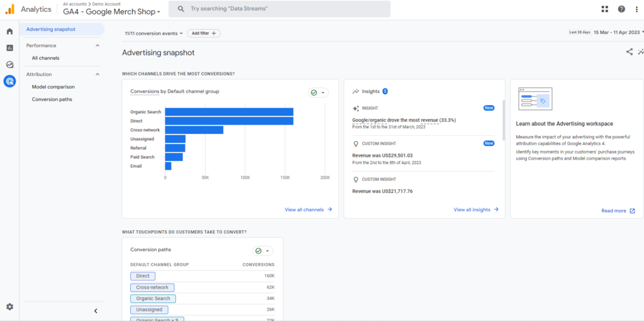Click the Direct bar in chart

(x=229, y=121)
